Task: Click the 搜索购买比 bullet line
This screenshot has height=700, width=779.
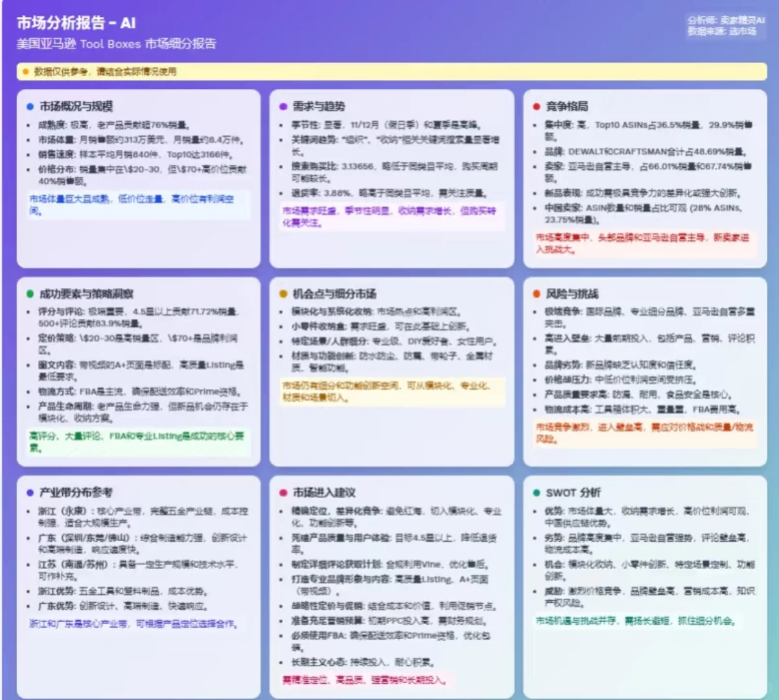Action: [x=394, y=172]
